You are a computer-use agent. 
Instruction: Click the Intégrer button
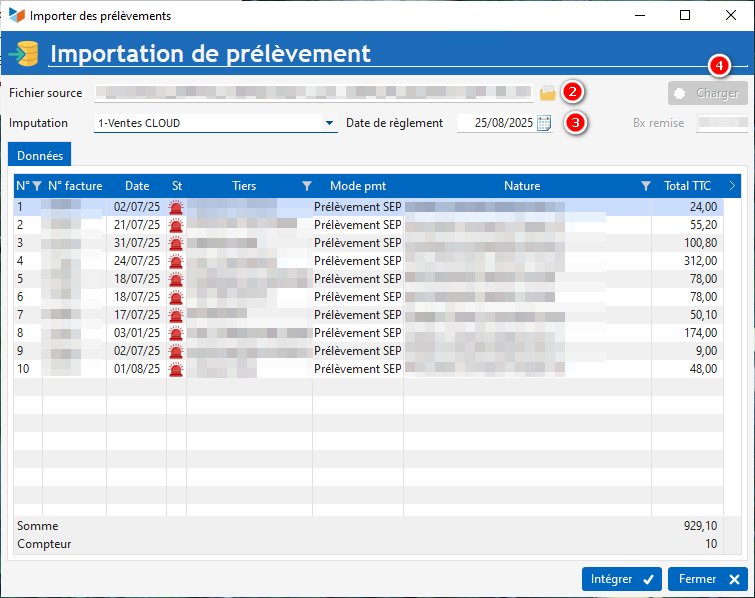click(x=621, y=578)
